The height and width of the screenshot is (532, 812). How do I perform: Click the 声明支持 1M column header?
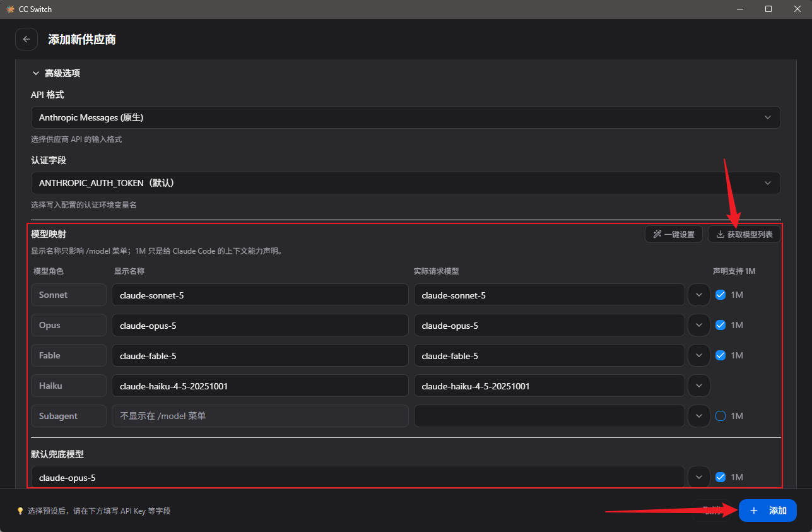(x=734, y=271)
